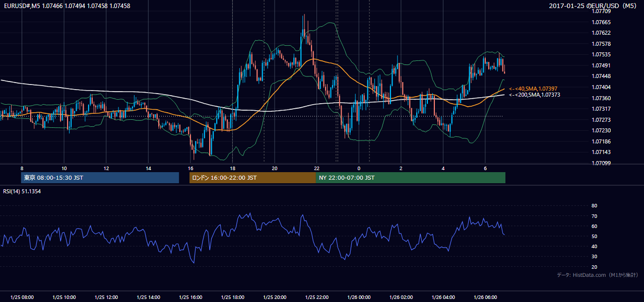Click the hour 4 label under price chart
The height and width of the screenshot is (302, 644).
pos(443,168)
